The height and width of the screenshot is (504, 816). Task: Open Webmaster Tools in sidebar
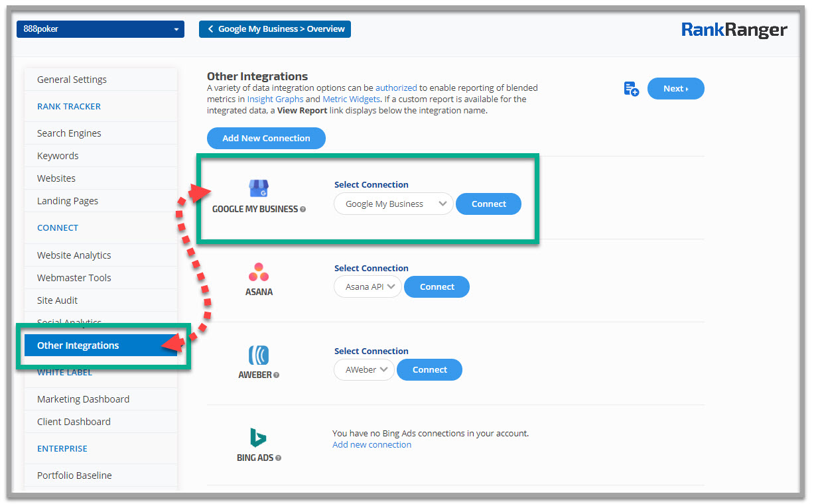coord(101,278)
